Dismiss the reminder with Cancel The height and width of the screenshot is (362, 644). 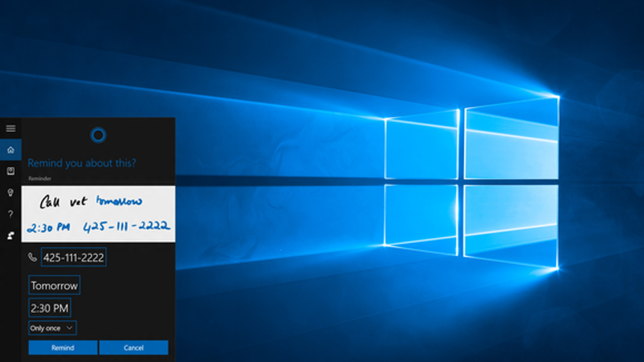(x=134, y=347)
